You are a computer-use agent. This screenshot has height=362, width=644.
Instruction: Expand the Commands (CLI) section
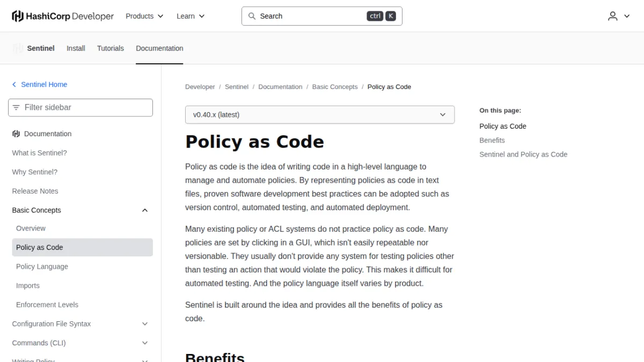[x=144, y=343]
